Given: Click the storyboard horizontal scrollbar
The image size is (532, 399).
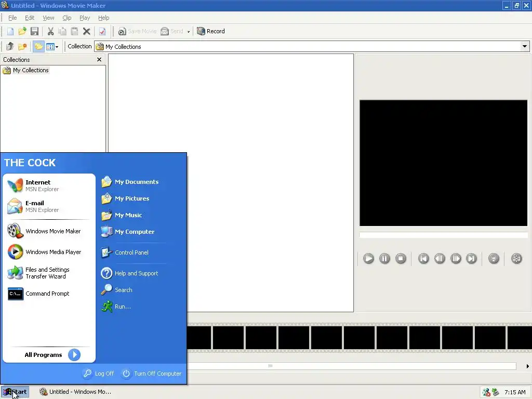Looking at the screenshot, I should [x=352, y=366].
